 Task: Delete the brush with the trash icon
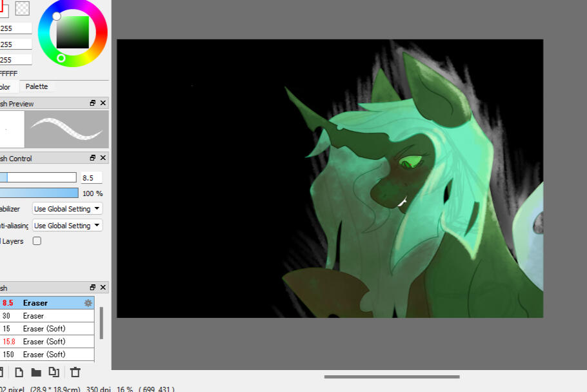click(x=75, y=372)
